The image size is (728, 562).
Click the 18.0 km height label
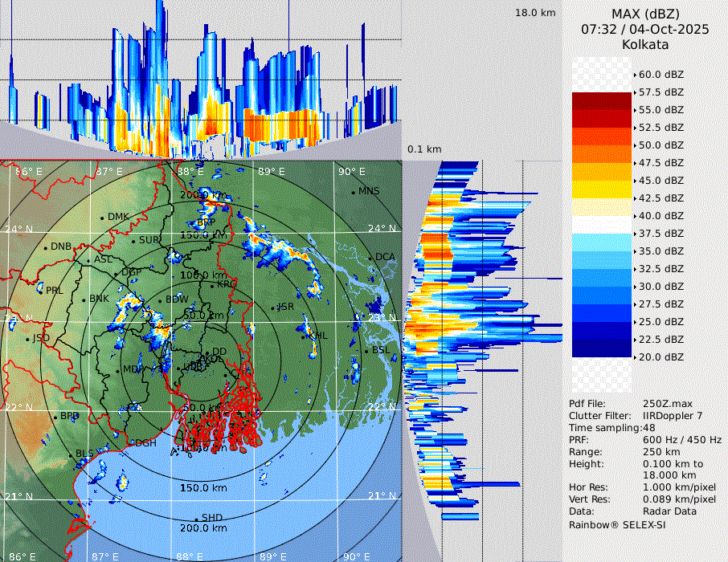pyautogui.click(x=534, y=13)
